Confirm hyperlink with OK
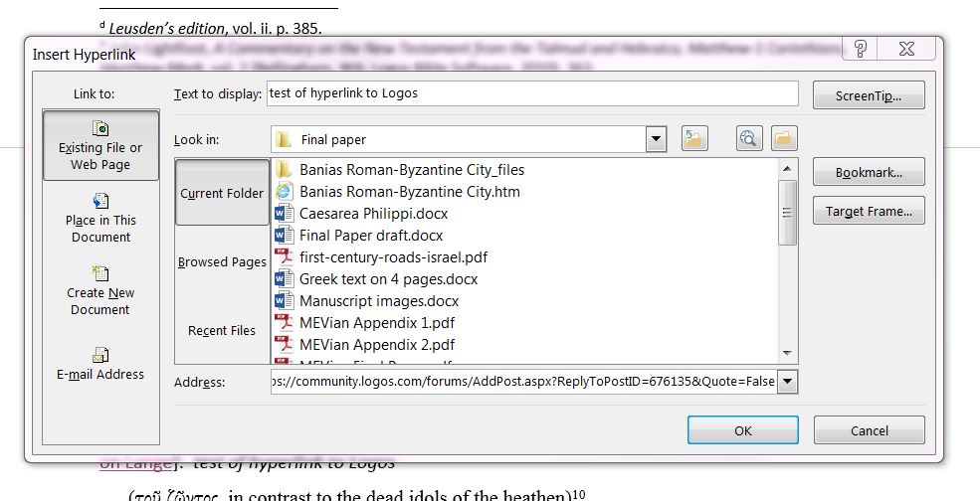The width and height of the screenshot is (980, 501). pos(743,430)
